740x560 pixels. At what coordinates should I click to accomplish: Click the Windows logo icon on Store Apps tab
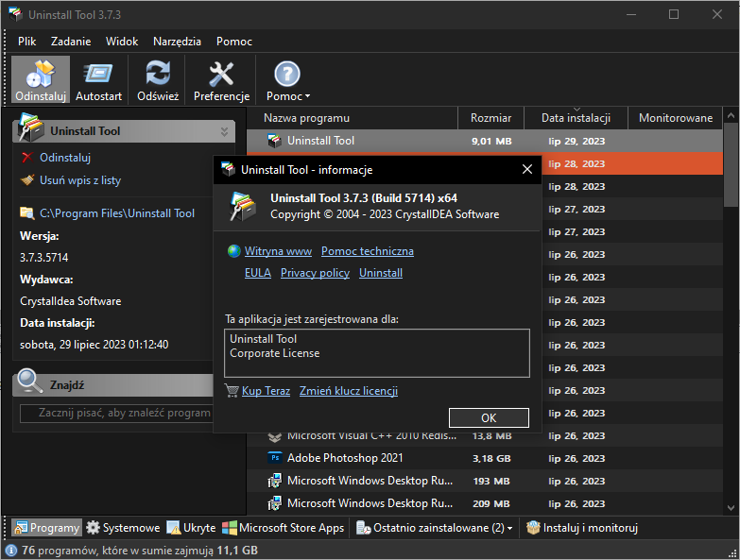230,528
